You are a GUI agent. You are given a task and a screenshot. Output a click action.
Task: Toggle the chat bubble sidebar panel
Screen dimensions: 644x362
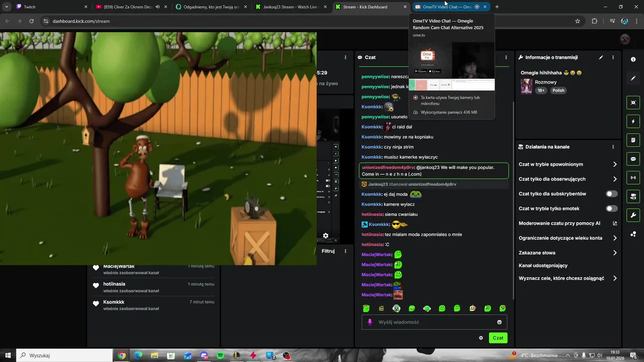(633, 159)
